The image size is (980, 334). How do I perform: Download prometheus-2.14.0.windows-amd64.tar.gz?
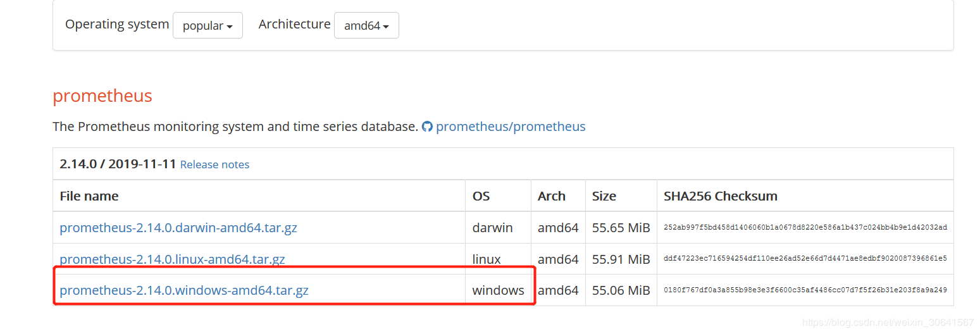point(184,291)
